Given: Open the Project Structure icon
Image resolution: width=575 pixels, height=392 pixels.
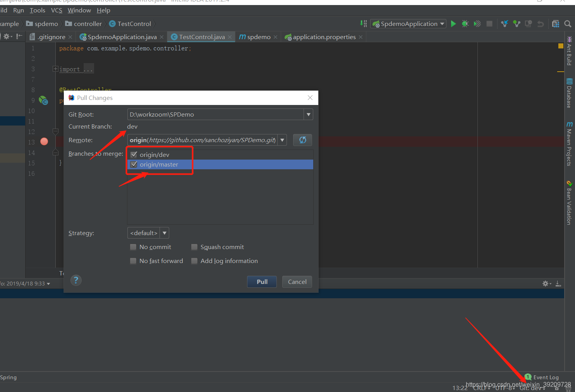Looking at the screenshot, I should (556, 24).
